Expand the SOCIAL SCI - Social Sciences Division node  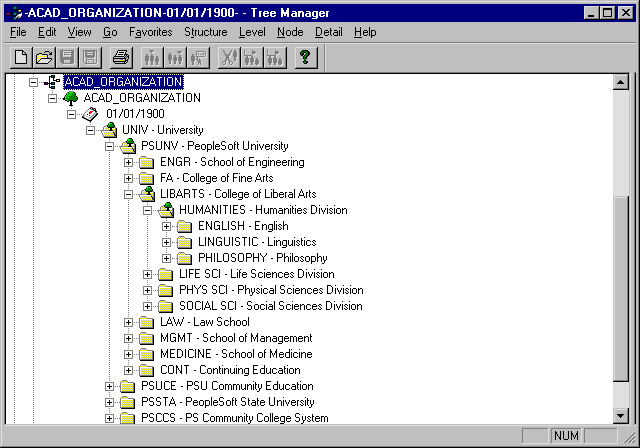(147, 306)
